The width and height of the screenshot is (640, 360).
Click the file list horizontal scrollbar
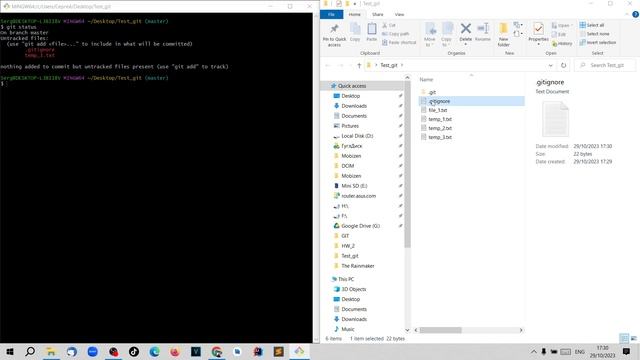click(441, 330)
